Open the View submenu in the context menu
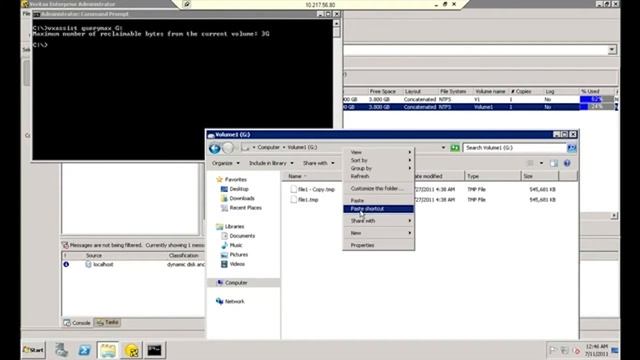This screenshot has height=360, width=640. (379, 152)
